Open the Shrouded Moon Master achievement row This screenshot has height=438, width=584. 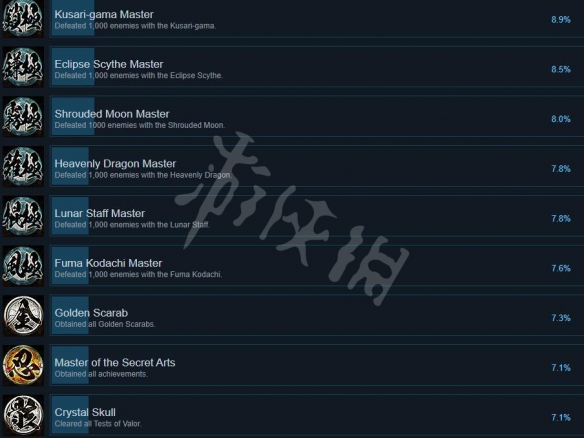[x=317, y=117]
